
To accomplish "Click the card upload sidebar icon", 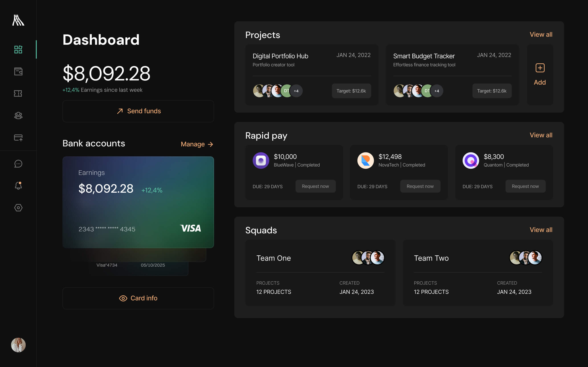I will (x=18, y=138).
